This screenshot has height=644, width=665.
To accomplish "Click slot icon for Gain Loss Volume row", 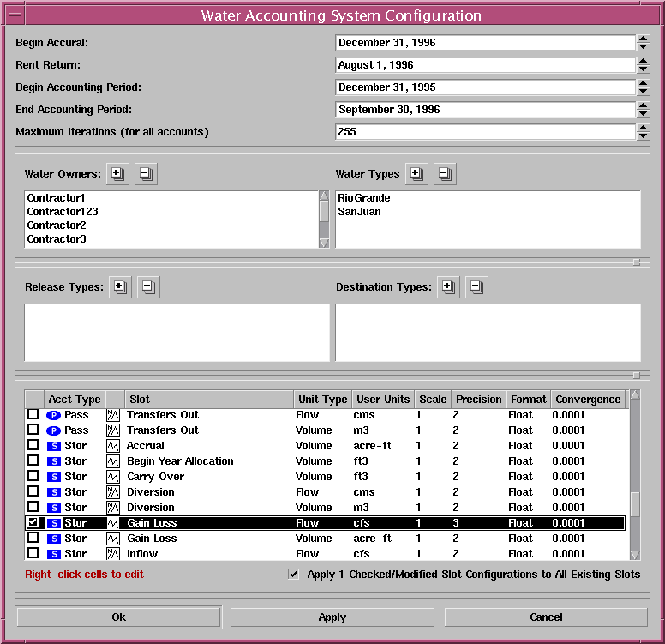I will pos(113,539).
